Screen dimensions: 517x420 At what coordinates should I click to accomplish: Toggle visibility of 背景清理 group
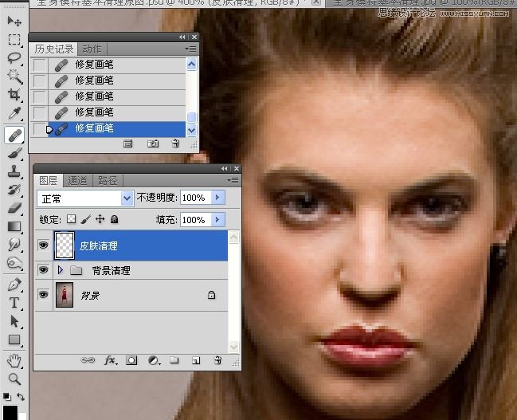(x=43, y=271)
